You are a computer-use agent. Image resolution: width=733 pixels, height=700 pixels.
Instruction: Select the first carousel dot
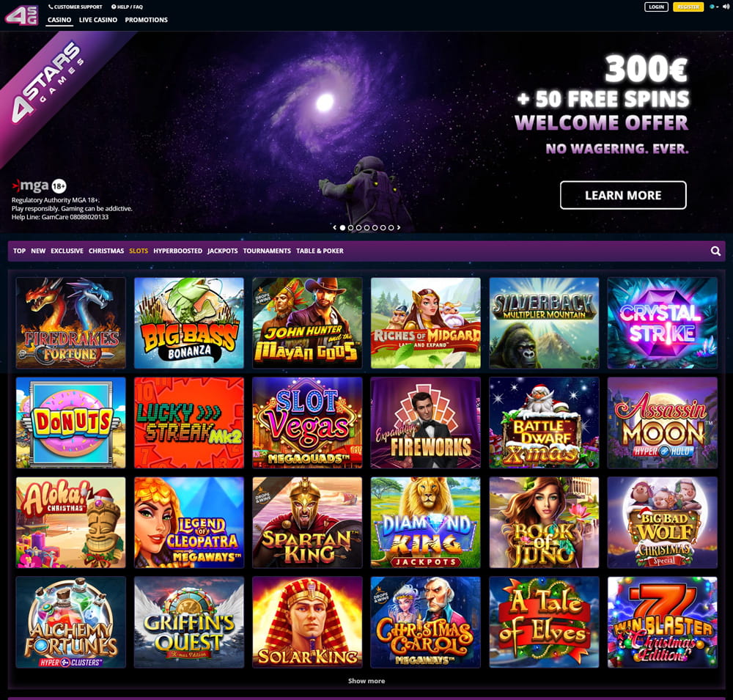342,228
